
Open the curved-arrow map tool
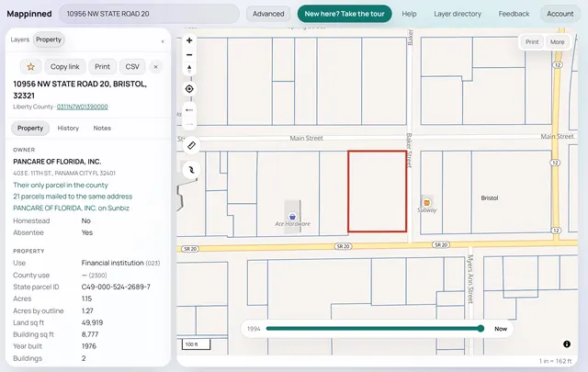(191, 170)
